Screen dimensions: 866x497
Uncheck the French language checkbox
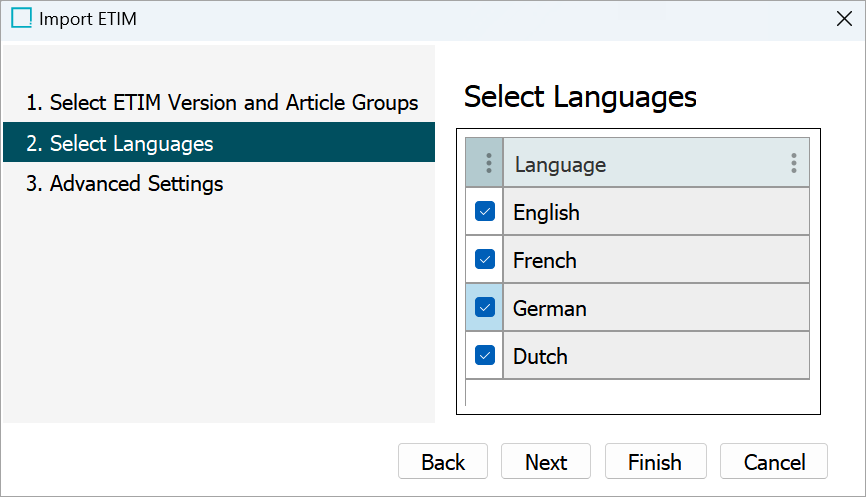485,259
